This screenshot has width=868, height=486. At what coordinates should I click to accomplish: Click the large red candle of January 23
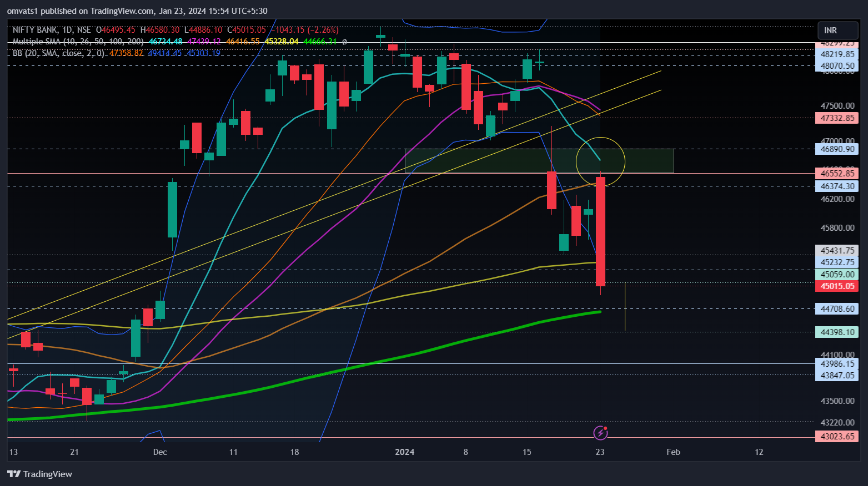coord(600,231)
